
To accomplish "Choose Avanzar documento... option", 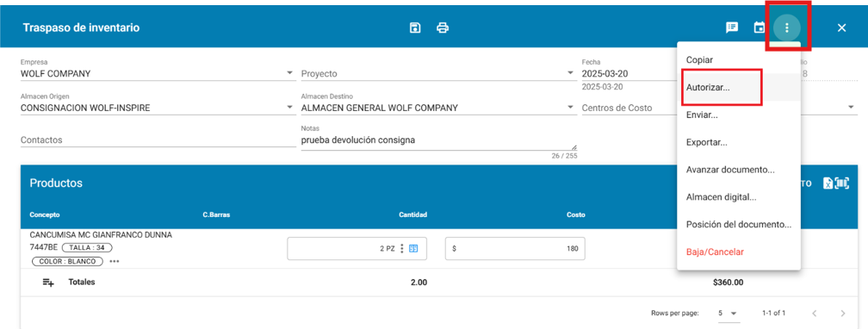I will click(x=739, y=170).
